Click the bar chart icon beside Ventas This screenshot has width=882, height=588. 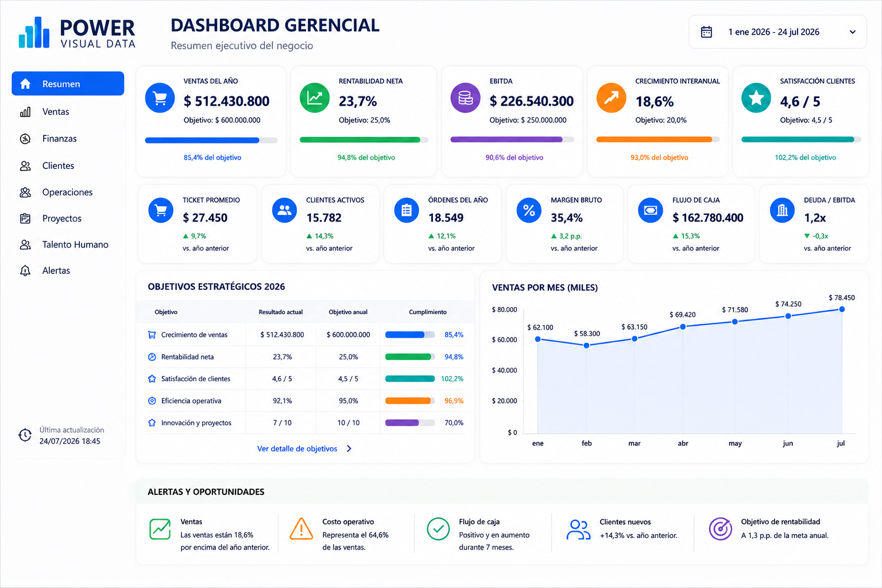click(25, 112)
